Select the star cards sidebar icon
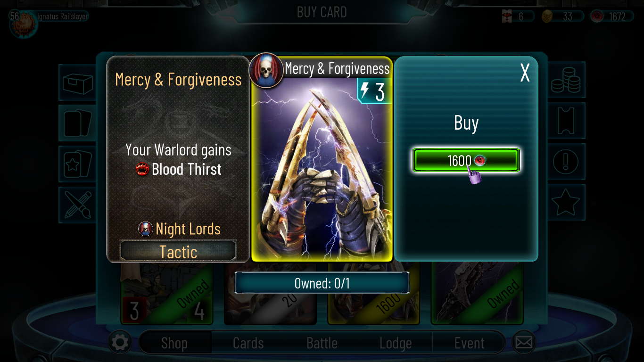 pos(78,164)
